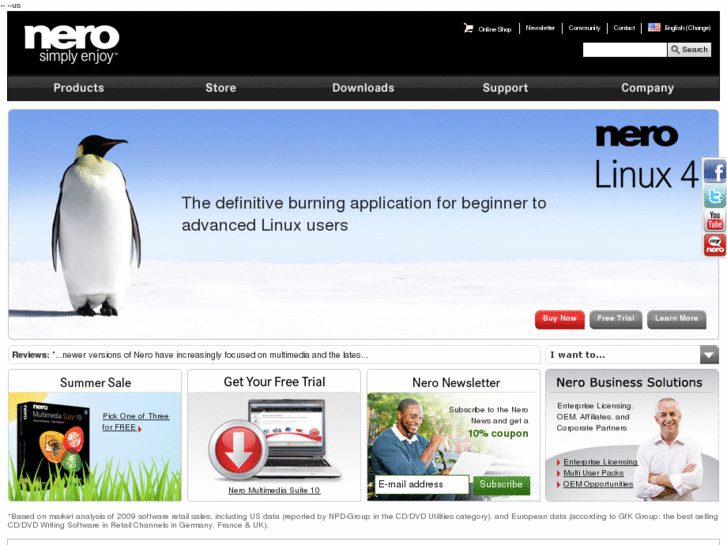Open the Contact link
727x545 pixels.
tap(624, 28)
